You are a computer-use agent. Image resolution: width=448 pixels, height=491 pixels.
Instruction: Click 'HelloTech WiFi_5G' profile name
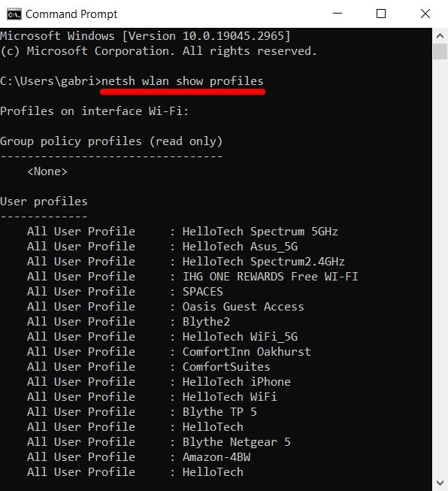click(x=240, y=337)
